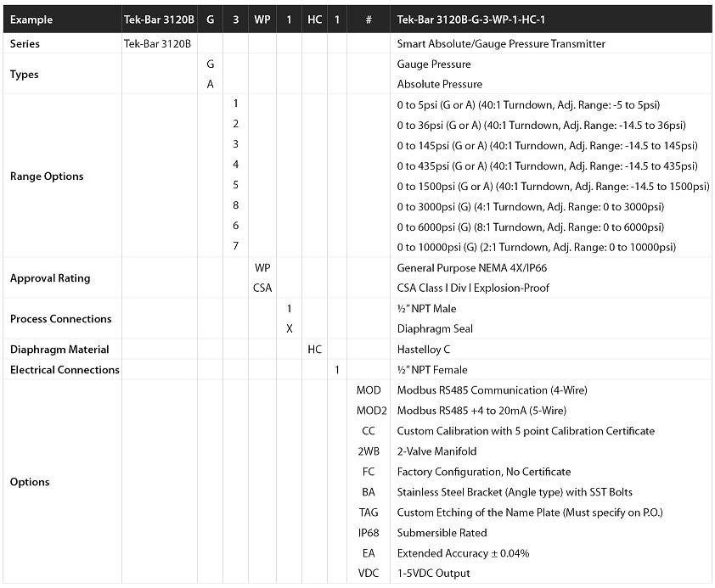Select the "CSA" approval code

point(262,288)
